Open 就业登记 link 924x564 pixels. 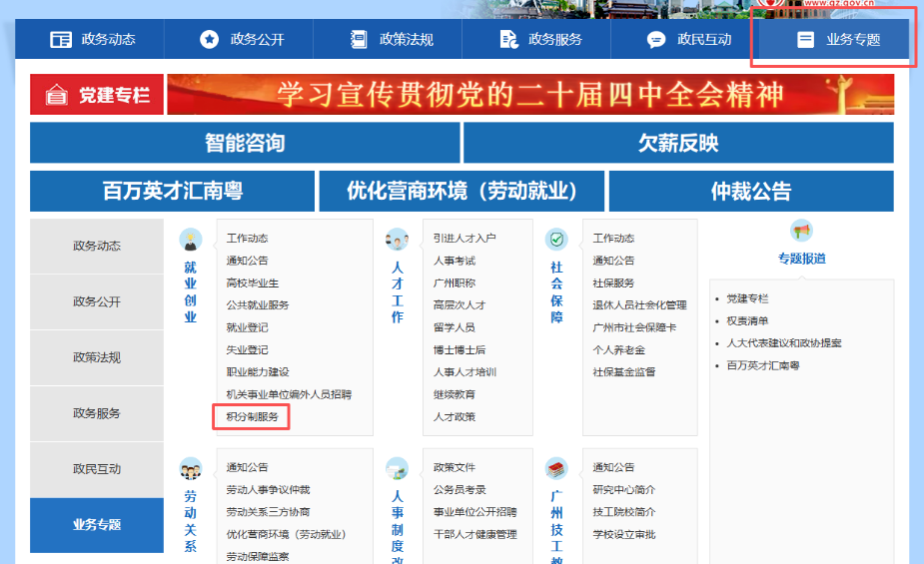point(247,327)
